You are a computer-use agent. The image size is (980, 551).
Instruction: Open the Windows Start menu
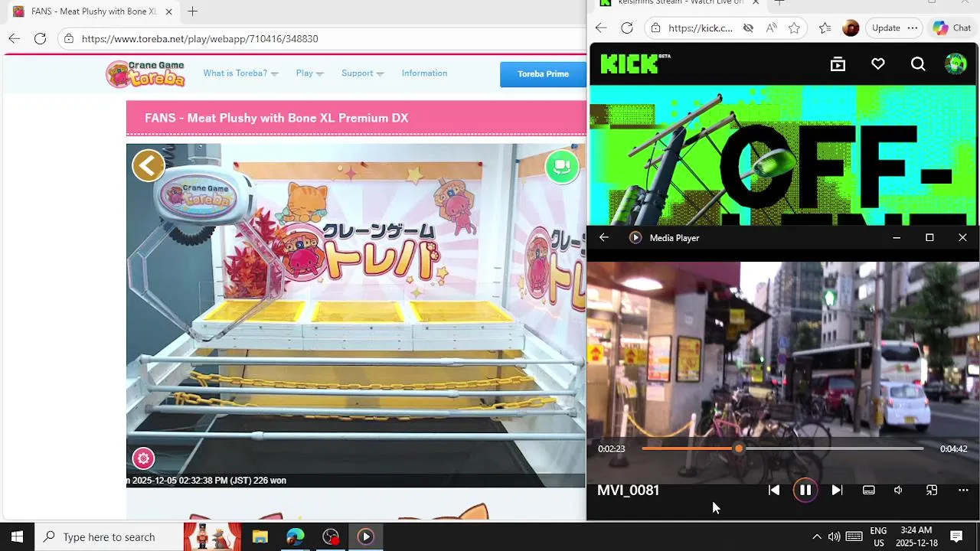click(x=17, y=536)
